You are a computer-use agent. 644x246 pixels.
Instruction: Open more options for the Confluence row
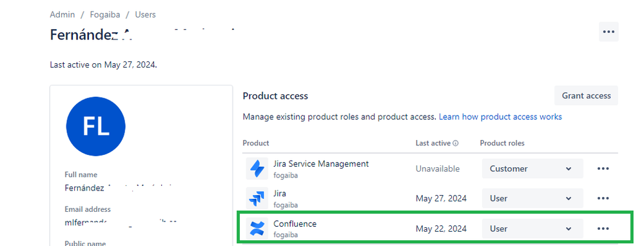click(x=603, y=229)
